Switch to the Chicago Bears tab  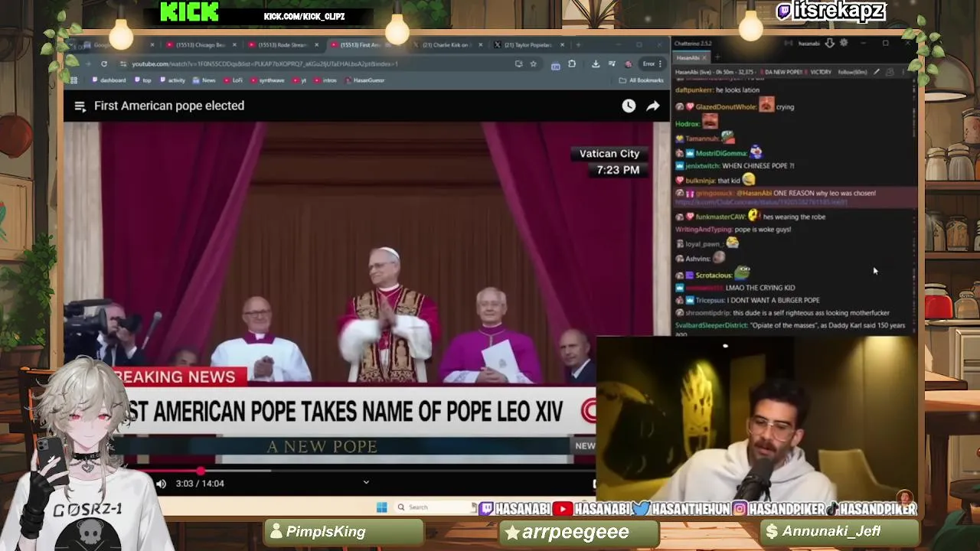[x=200, y=45]
